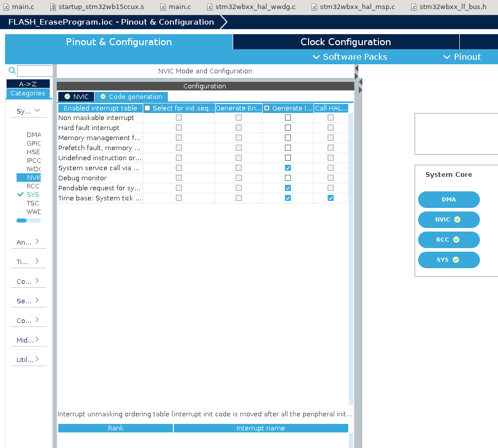Open the stm32wbxx_hal_wwdg.c editor tab

click(x=251, y=7)
